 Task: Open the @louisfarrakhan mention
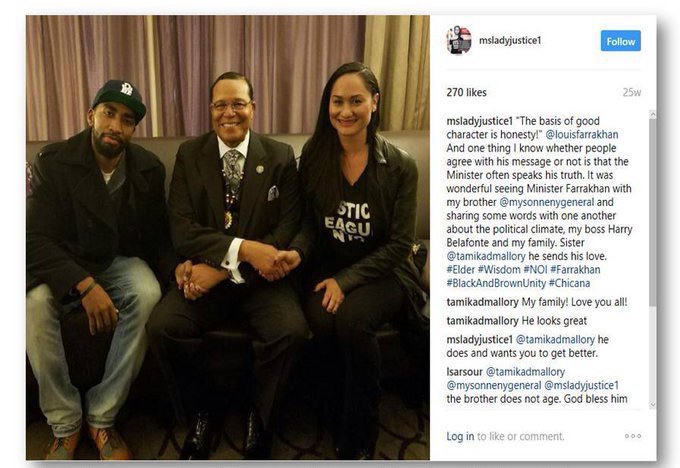tap(582, 134)
